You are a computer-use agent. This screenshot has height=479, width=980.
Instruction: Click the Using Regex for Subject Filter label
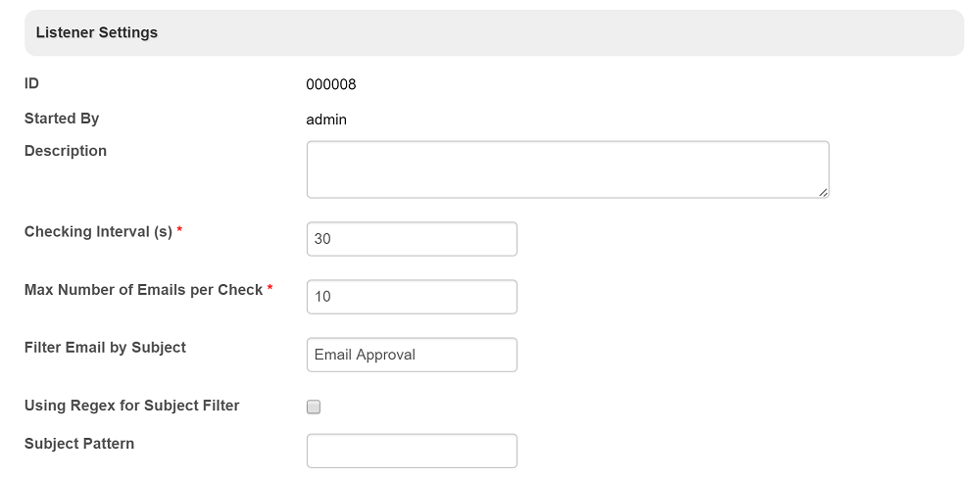(x=131, y=406)
